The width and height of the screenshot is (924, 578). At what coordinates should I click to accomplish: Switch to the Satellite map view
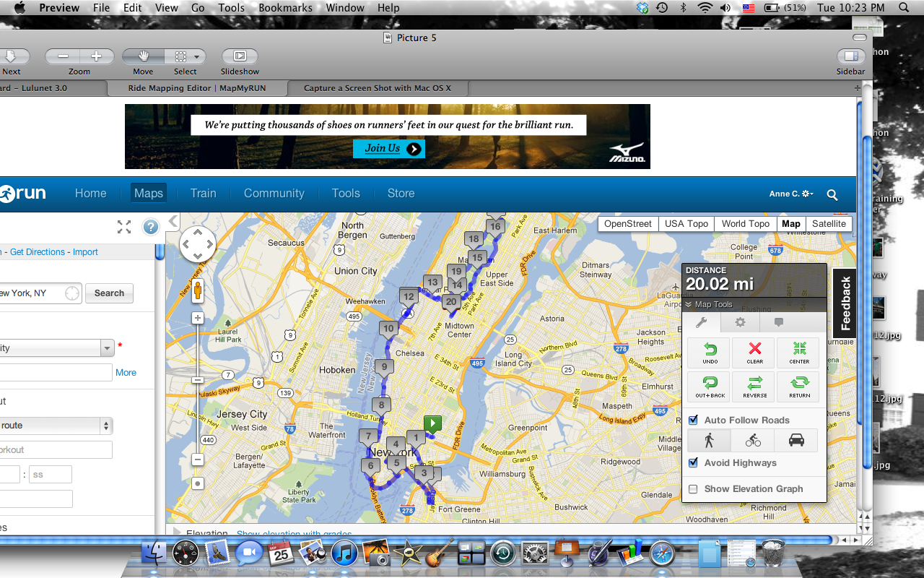pyautogui.click(x=828, y=224)
